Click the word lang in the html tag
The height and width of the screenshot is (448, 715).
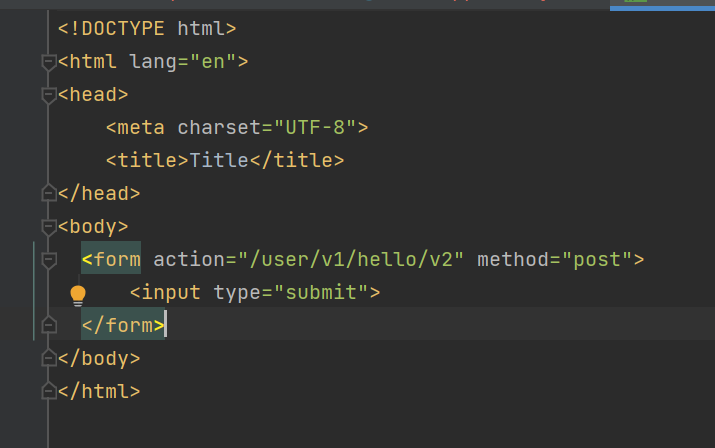tap(153, 62)
